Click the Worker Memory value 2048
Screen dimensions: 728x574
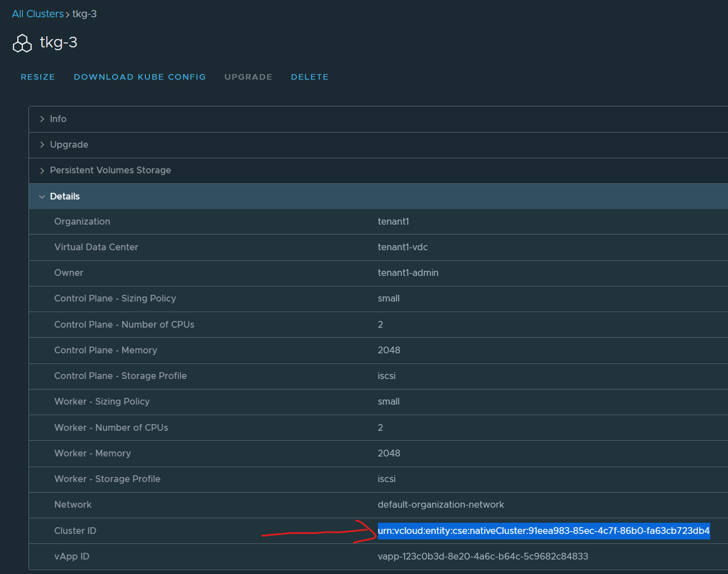[x=389, y=453]
